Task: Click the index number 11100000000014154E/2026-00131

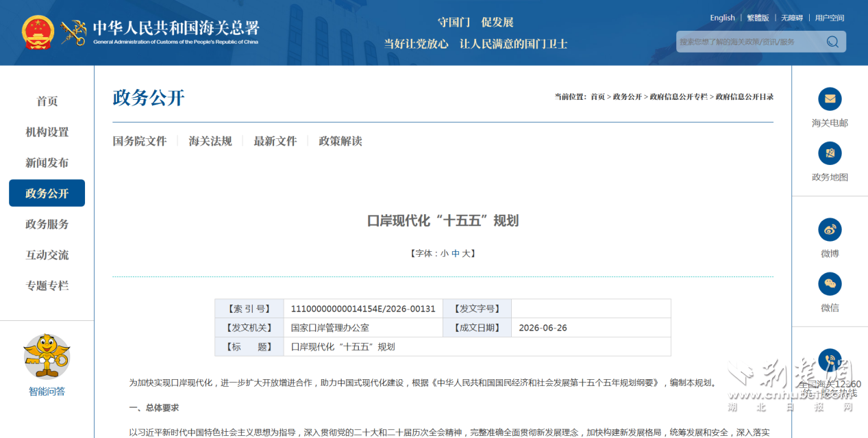Action: point(363,309)
